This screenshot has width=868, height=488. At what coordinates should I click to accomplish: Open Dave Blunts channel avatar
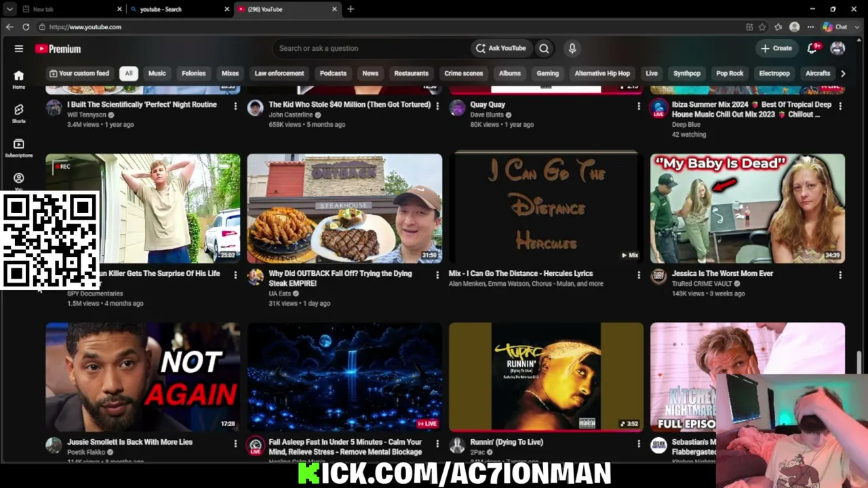point(457,108)
